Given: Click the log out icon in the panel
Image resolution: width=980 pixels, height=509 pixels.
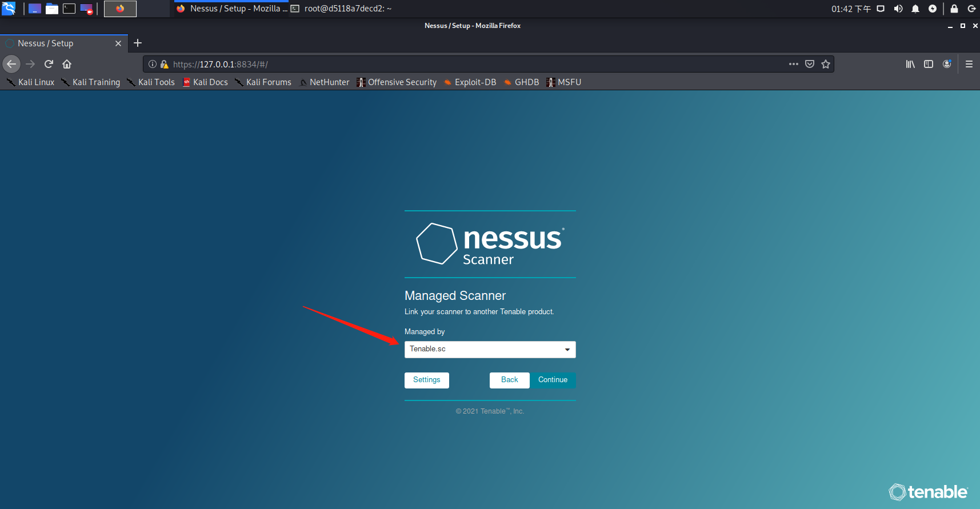Looking at the screenshot, I should 971,9.
